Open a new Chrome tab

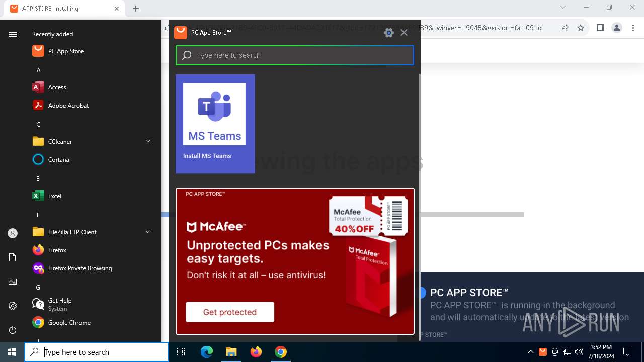pyautogui.click(x=136, y=9)
